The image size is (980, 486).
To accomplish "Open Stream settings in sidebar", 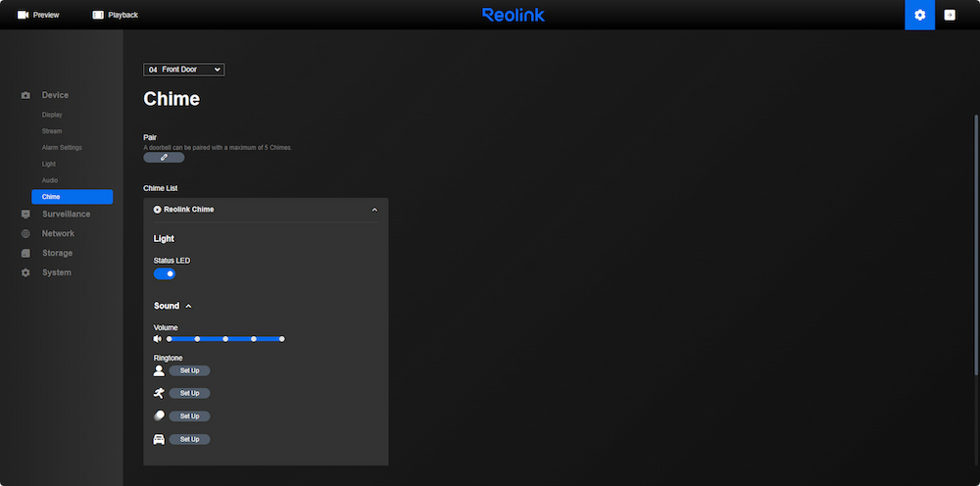I will [x=52, y=131].
